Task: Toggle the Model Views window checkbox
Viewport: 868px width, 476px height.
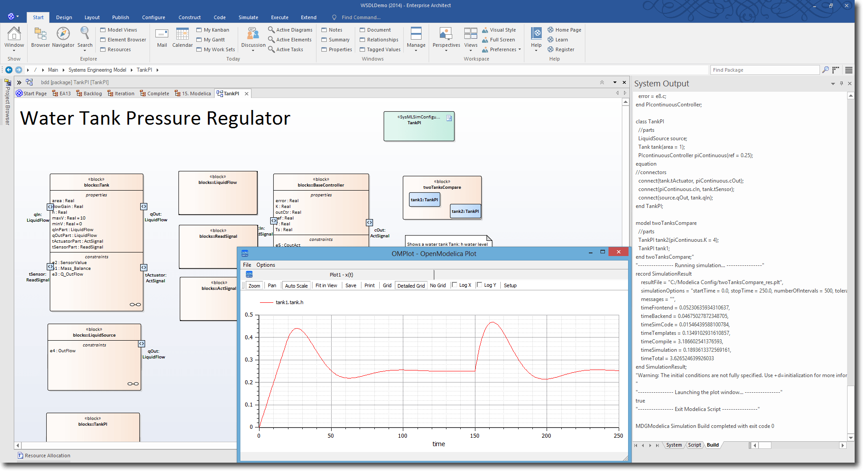Action: coord(103,30)
